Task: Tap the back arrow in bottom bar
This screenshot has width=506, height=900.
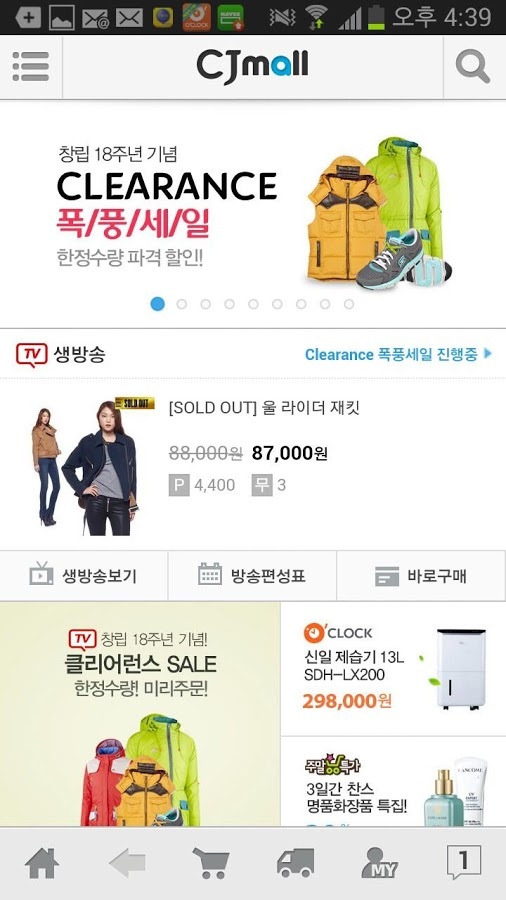Action: [x=127, y=863]
